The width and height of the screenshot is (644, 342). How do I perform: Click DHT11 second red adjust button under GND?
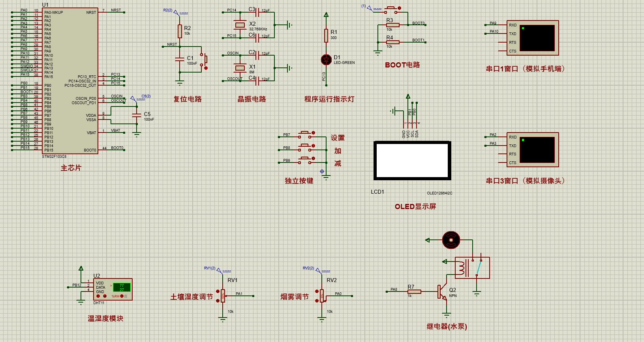point(105,296)
